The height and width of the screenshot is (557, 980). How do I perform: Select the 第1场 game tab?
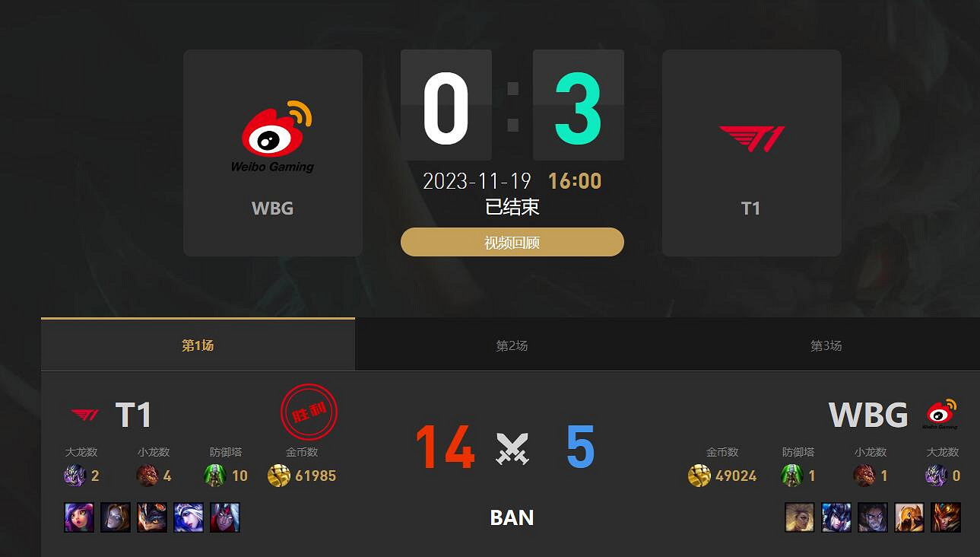[x=198, y=345]
